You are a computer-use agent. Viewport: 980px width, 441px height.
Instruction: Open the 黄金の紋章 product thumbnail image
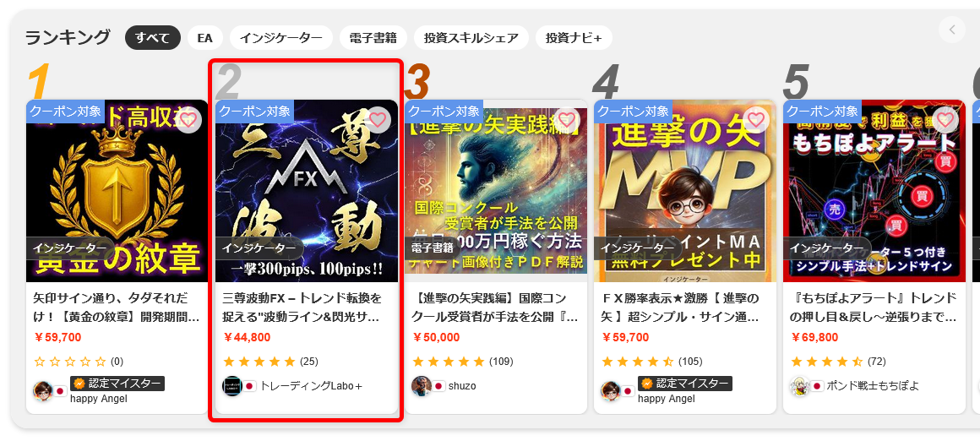pyautogui.click(x=117, y=191)
